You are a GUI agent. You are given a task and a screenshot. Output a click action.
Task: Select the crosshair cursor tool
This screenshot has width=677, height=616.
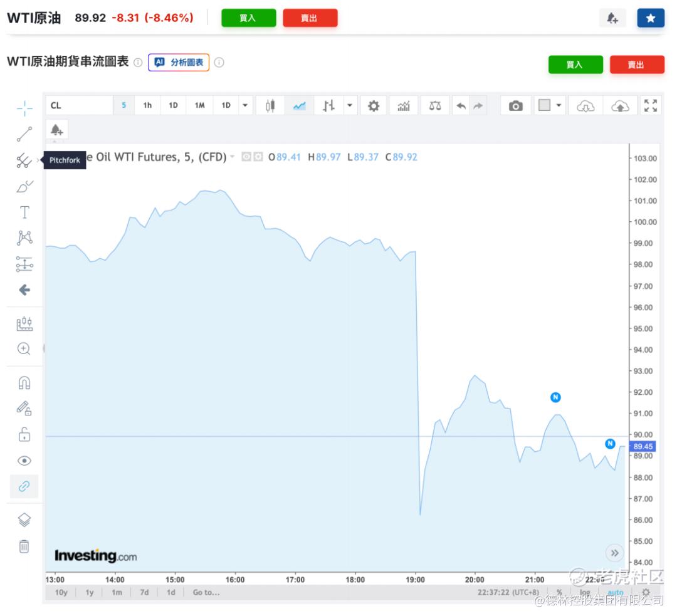pyautogui.click(x=24, y=108)
